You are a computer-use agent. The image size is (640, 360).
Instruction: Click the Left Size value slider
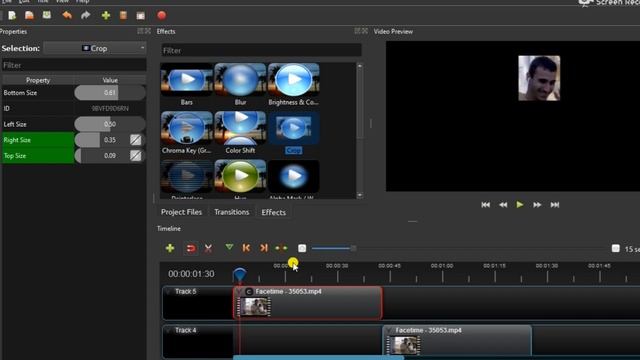coord(110,124)
